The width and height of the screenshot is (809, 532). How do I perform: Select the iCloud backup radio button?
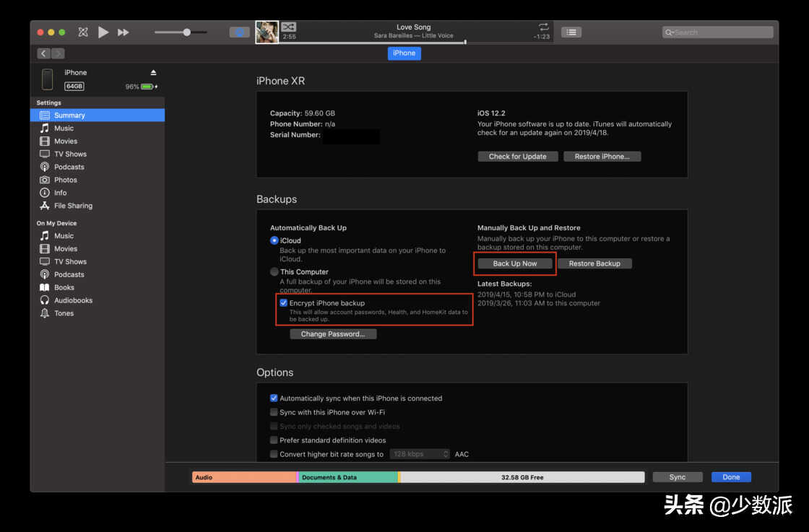(x=274, y=240)
